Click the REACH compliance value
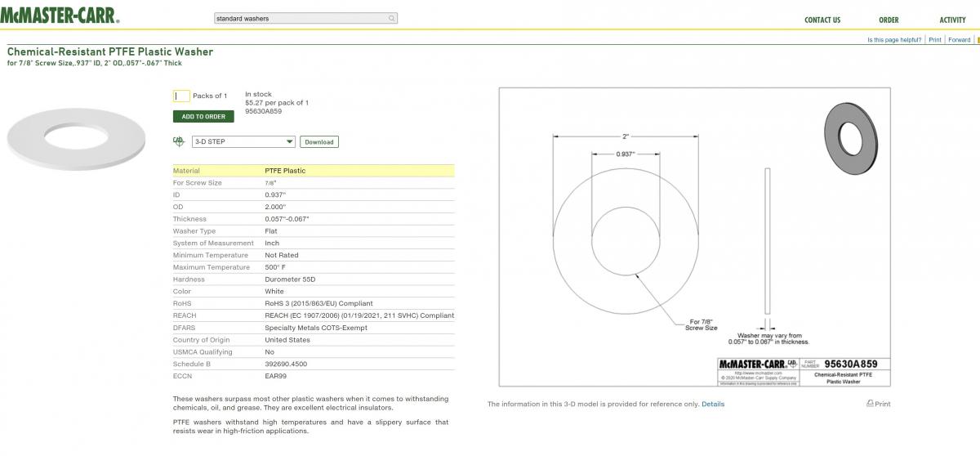This screenshot has height=456, width=980. point(359,315)
